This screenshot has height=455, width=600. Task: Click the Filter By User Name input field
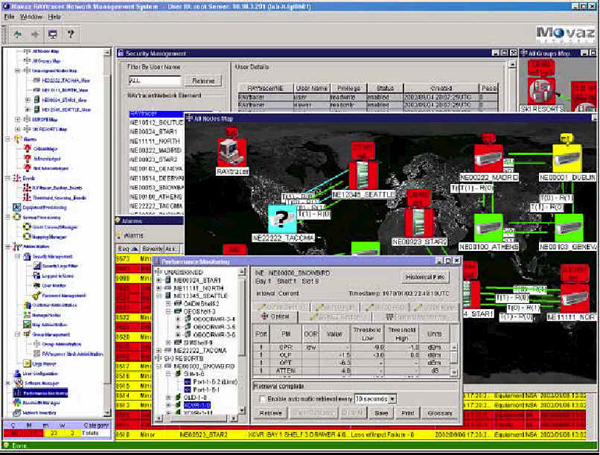click(155, 81)
